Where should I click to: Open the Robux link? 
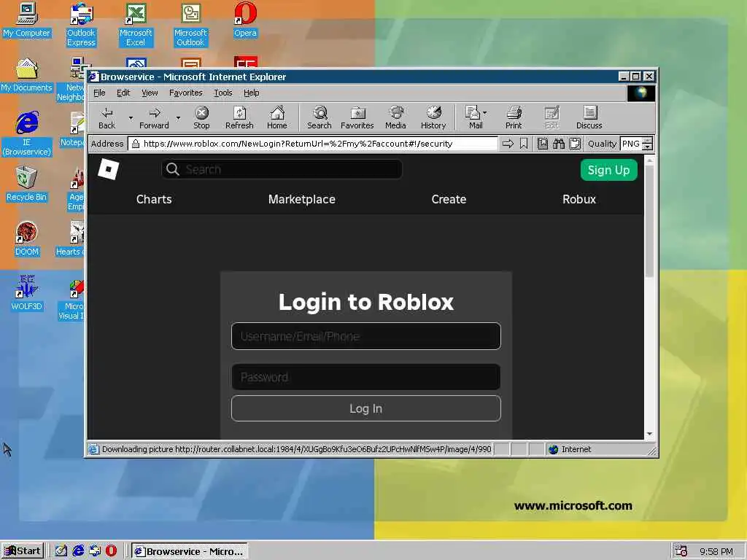pyautogui.click(x=578, y=200)
